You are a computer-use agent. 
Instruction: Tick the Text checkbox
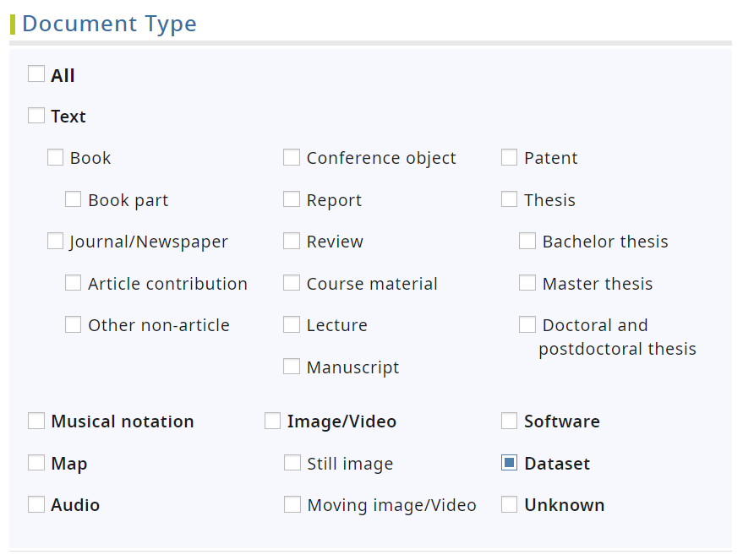point(36,116)
